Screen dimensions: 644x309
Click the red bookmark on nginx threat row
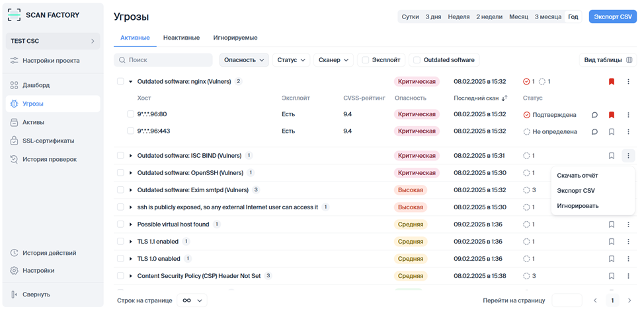click(x=611, y=82)
